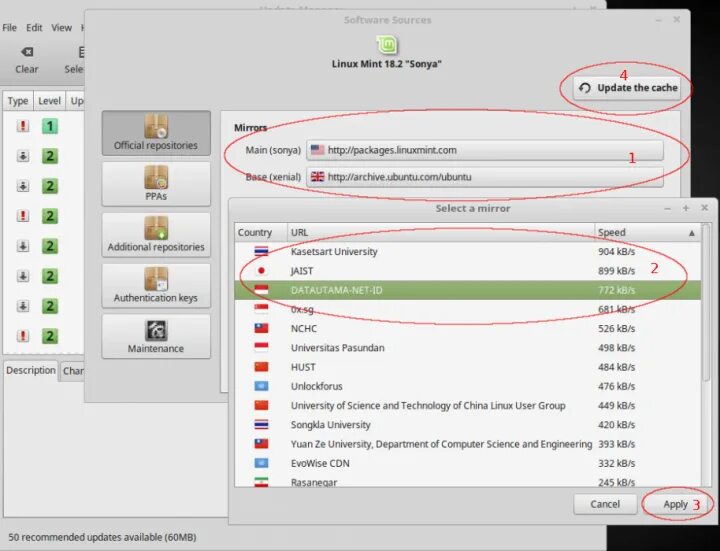Maximize the Select a mirror dialog
720x551 pixels.
[686, 208]
